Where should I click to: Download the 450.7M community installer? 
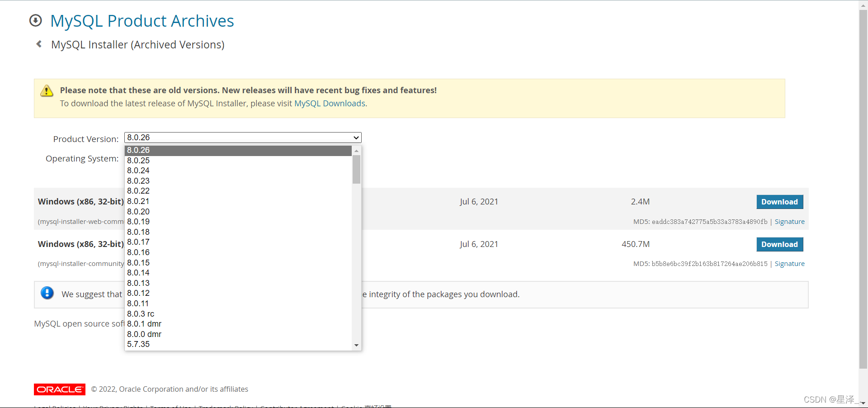[780, 244]
